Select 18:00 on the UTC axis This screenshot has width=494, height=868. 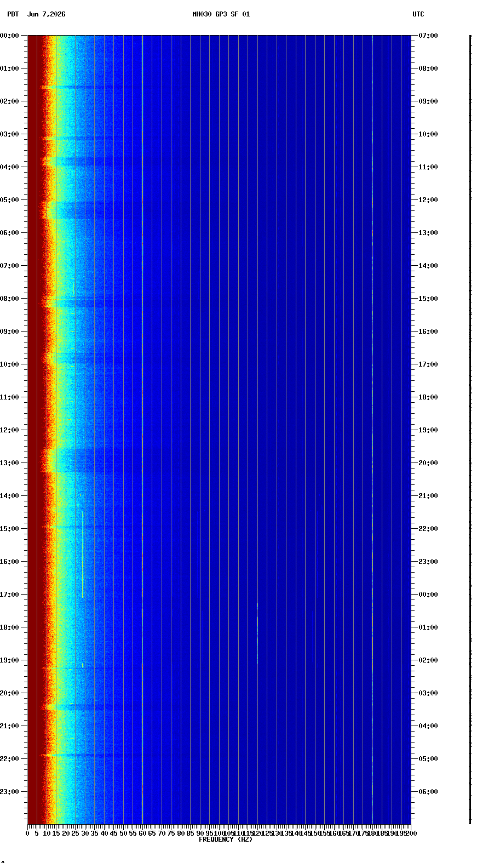click(x=428, y=397)
